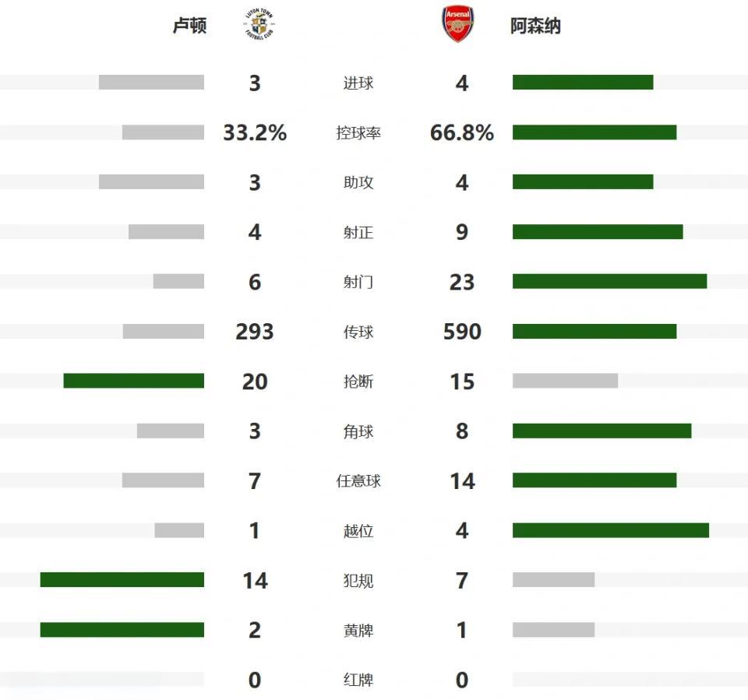Screen dimensions: 748x700
Task: Click Arsenal's gray 黄牌 bar
Action: (x=553, y=630)
